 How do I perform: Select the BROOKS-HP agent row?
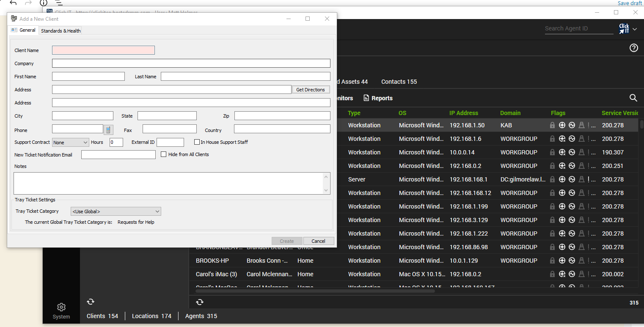(x=414, y=261)
